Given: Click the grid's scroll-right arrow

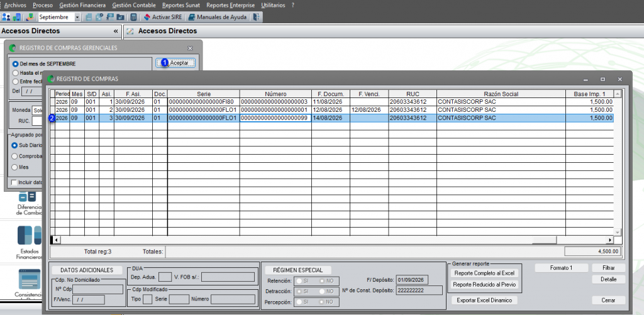Looking at the screenshot, I should (610, 240).
